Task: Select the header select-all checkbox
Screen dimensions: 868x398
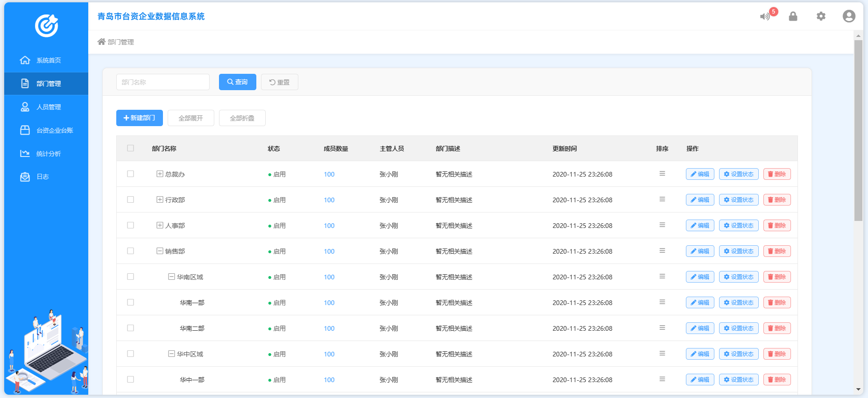Action: pyautogui.click(x=130, y=148)
